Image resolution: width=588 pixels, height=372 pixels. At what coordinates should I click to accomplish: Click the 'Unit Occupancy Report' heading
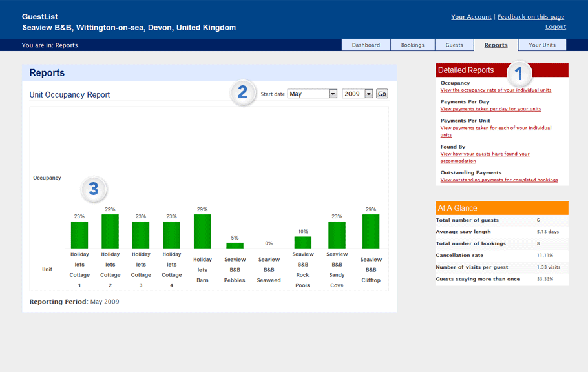coord(70,94)
